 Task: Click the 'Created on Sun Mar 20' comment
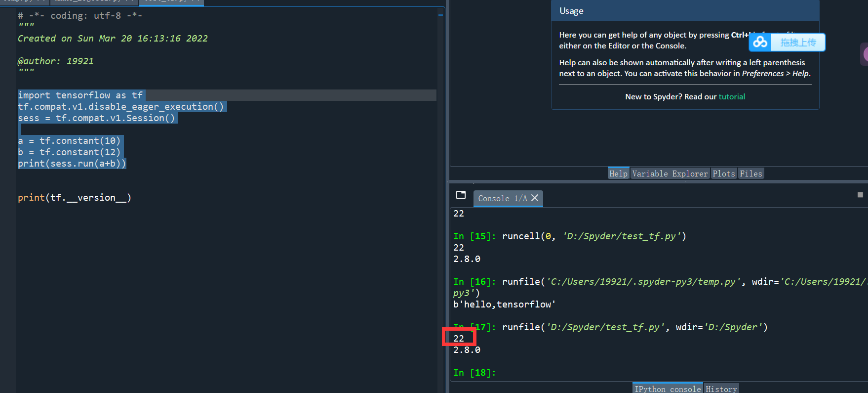click(x=113, y=38)
